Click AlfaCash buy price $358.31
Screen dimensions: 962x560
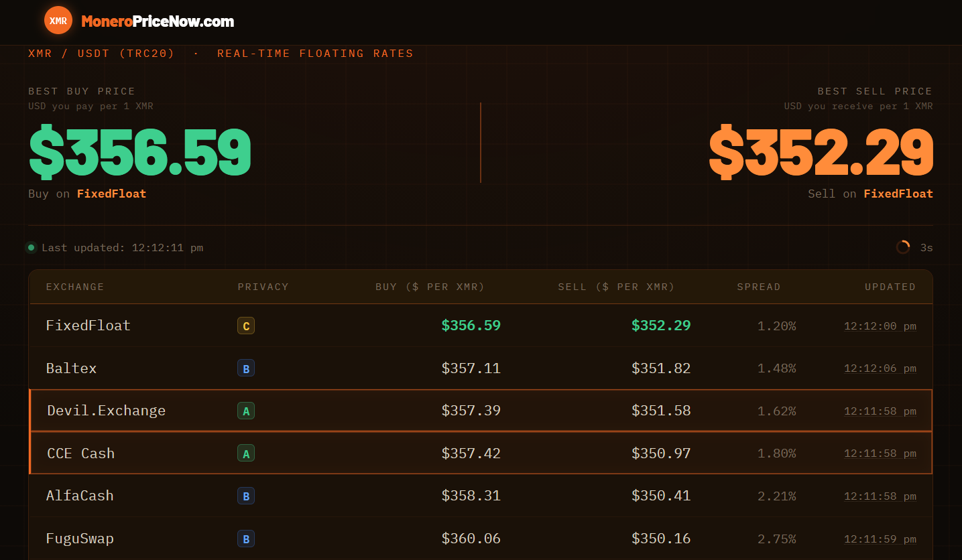tap(471, 496)
